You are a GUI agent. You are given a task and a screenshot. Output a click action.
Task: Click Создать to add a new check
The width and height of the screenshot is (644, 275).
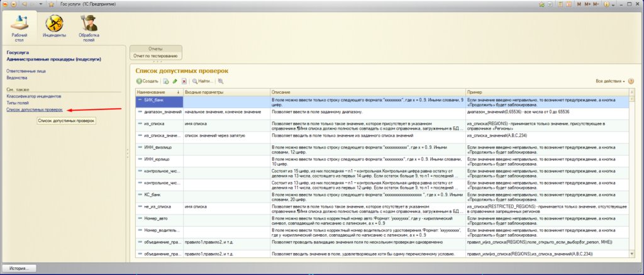tap(147, 81)
